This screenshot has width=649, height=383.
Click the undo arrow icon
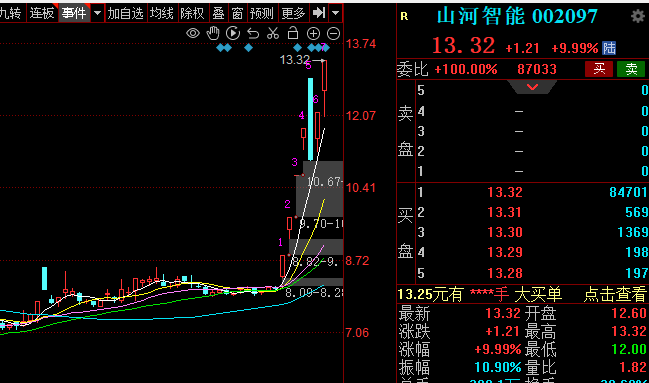(253, 33)
